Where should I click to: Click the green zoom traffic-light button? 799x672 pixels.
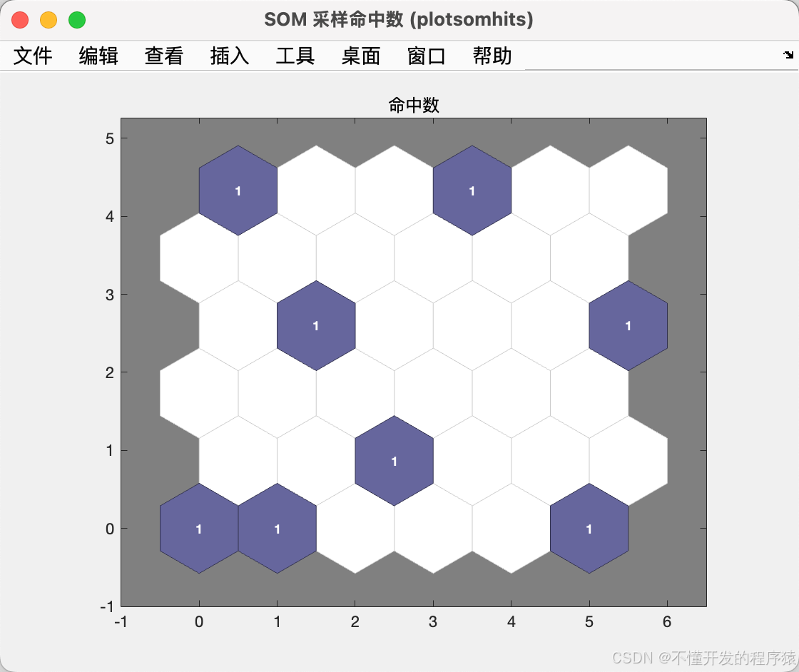click(x=76, y=21)
